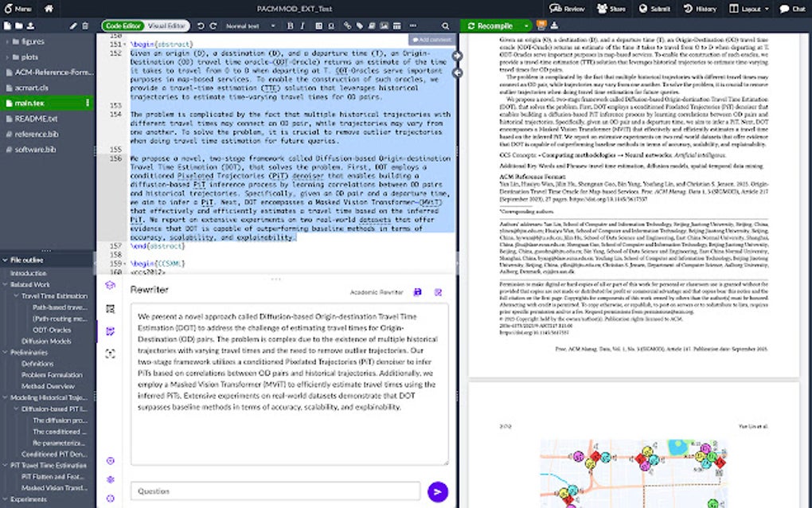Viewport: 812px width, 508px height.
Task: Select the Code Editor mode toggle
Action: click(x=122, y=25)
